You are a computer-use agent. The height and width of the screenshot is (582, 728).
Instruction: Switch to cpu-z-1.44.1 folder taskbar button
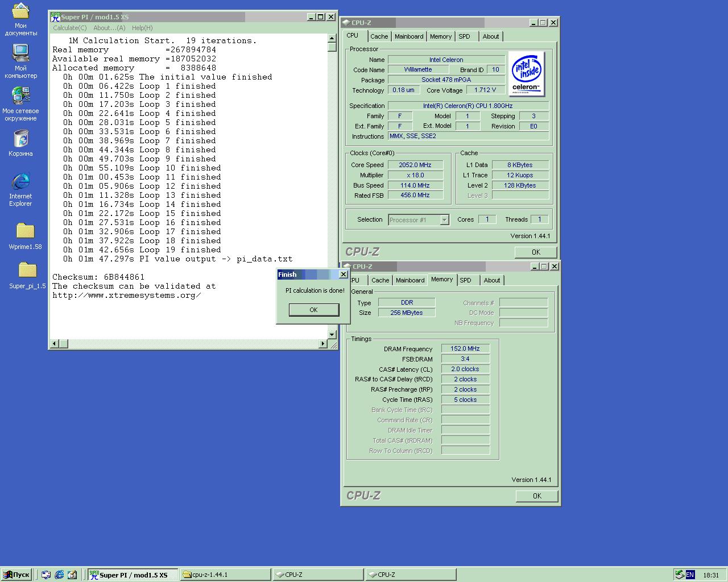(225, 575)
